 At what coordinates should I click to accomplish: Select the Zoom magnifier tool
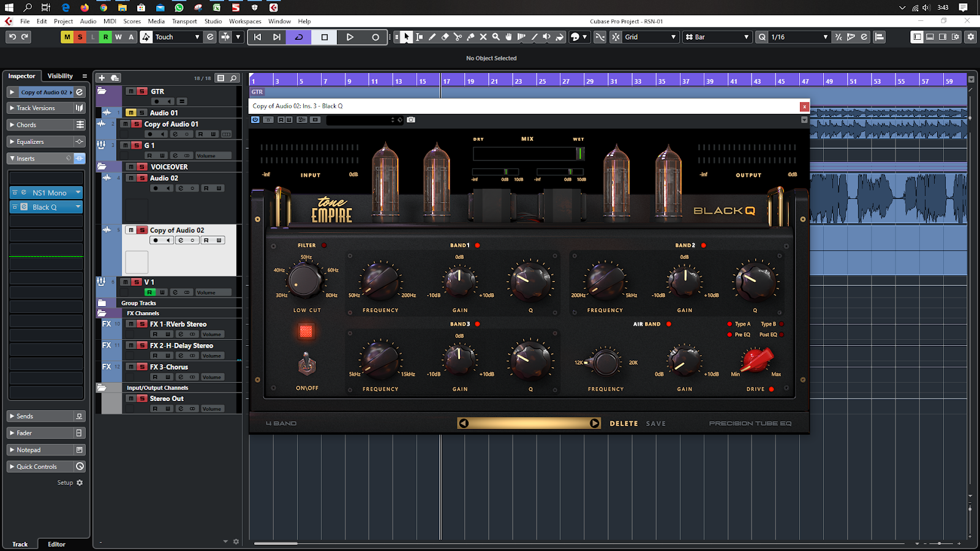(x=496, y=37)
